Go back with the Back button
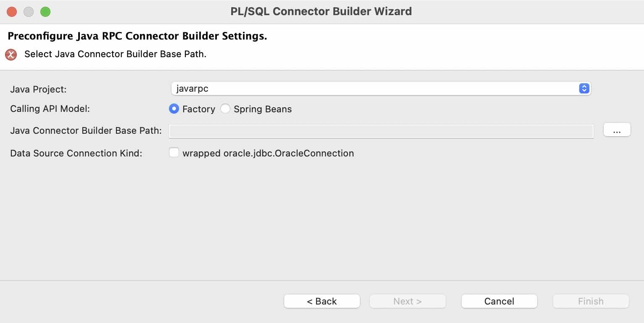 (x=322, y=301)
